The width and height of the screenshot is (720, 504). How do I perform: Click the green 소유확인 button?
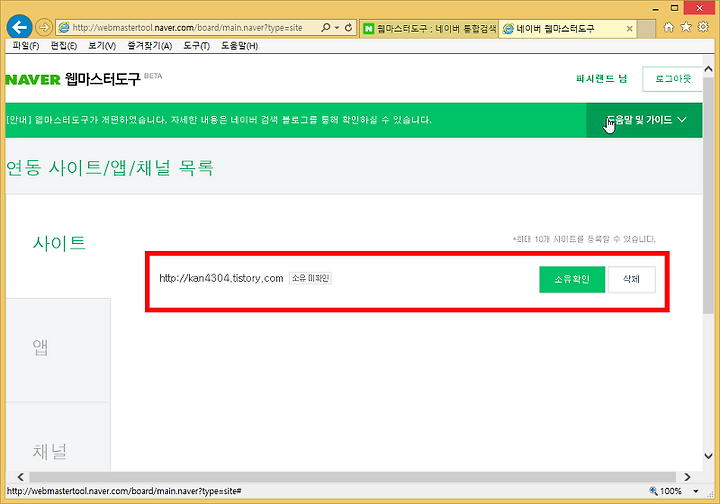pyautogui.click(x=572, y=279)
